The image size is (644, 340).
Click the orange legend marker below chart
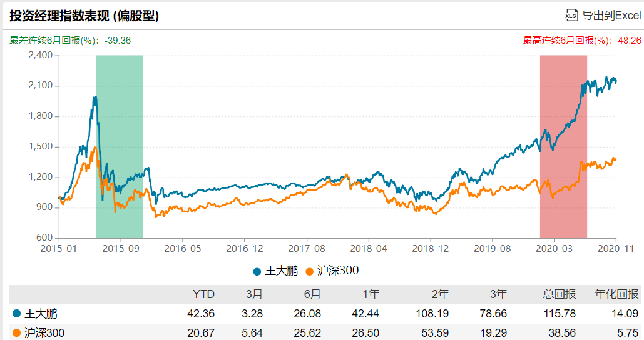pos(310,271)
